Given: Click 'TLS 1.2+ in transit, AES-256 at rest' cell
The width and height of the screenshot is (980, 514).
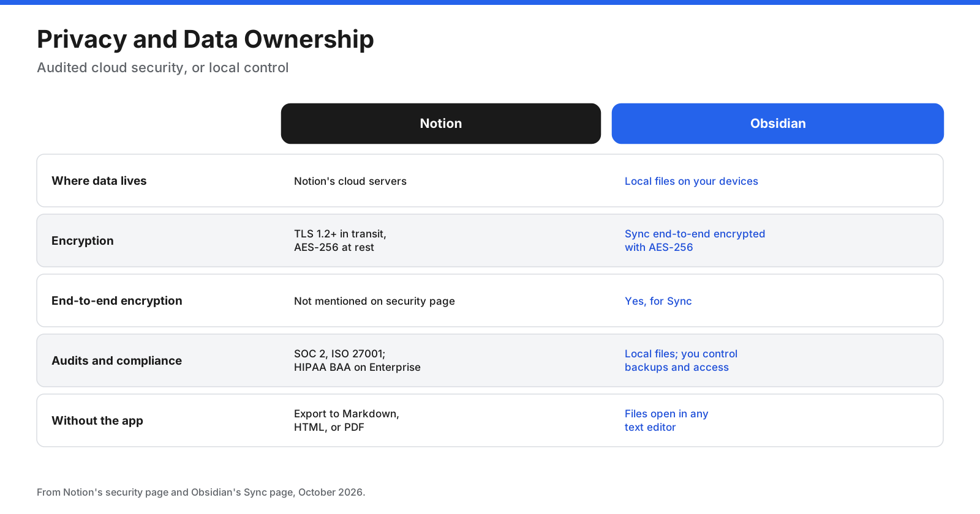Looking at the screenshot, I should [340, 240].
